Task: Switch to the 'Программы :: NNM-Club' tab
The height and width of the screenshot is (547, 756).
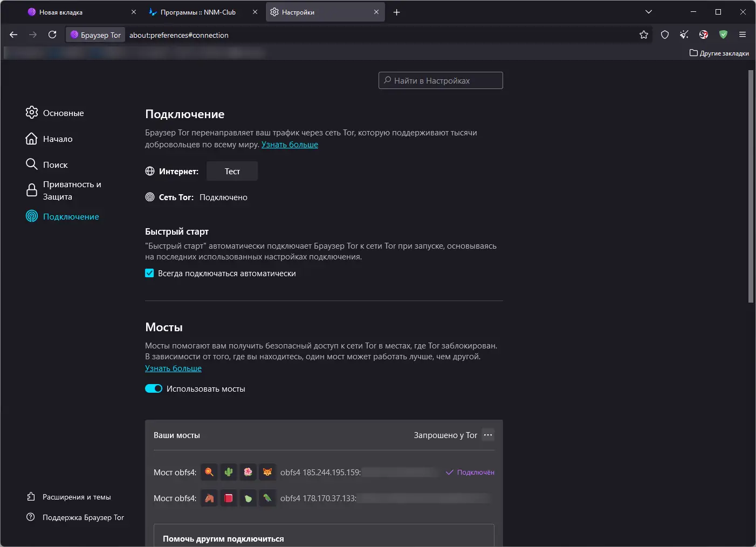Action: click(198, 12)
